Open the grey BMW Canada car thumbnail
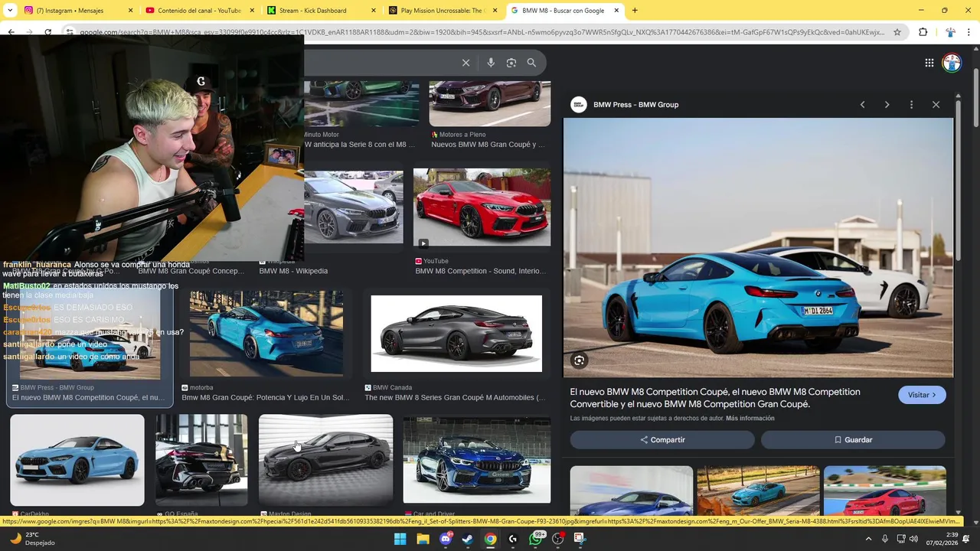 (x=456, y=334)
